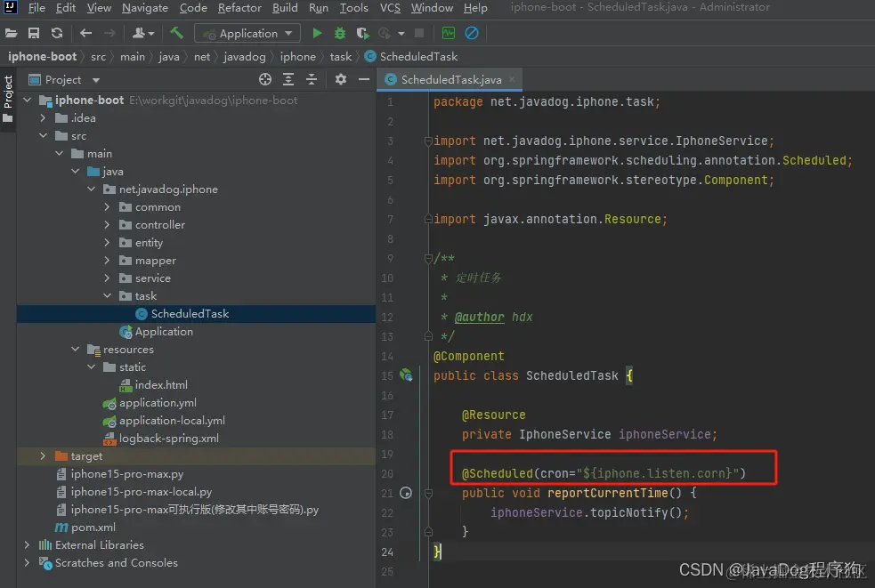The height and width of the screenshot is (588, 875).
Task: Open the Refactor menu
Action: [x=239, y=8]
